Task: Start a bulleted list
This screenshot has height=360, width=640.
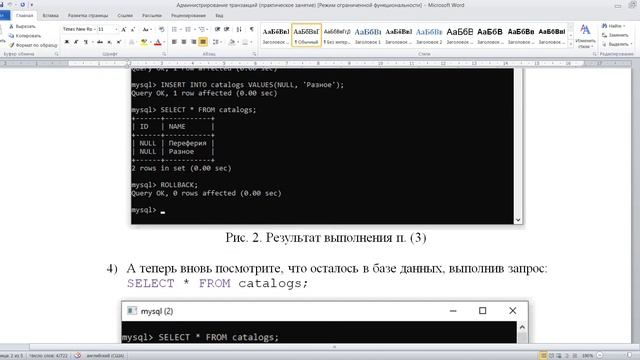Action: (x=175, y=29)
